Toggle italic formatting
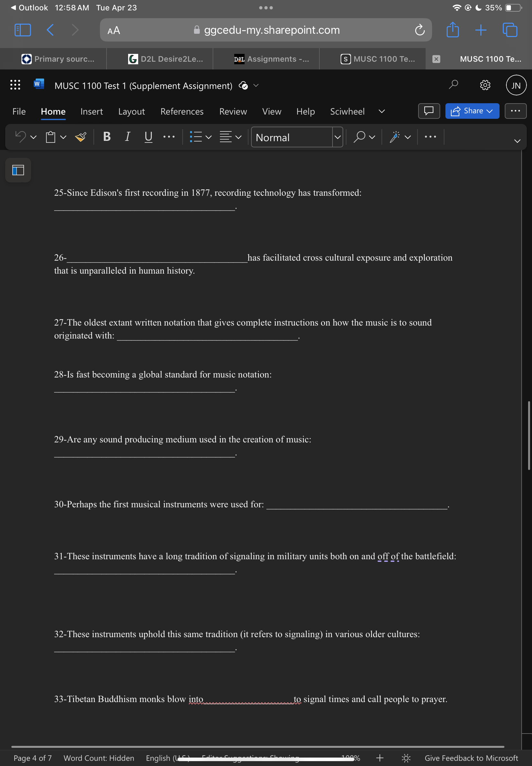Screen dimensions: 532x766 click(127, 137)
